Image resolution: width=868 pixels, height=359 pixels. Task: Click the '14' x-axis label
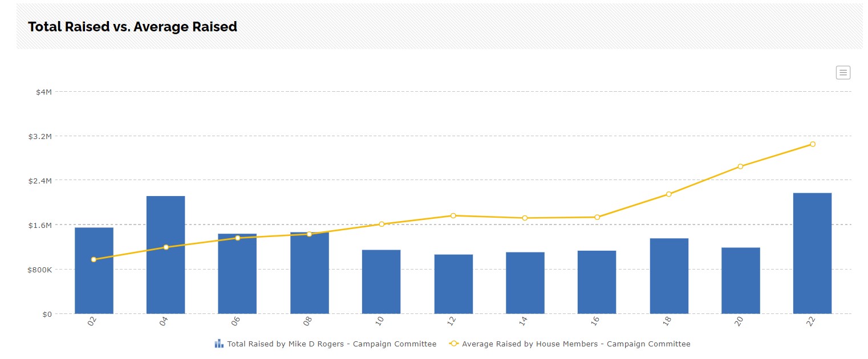click(x=524, y=321)
